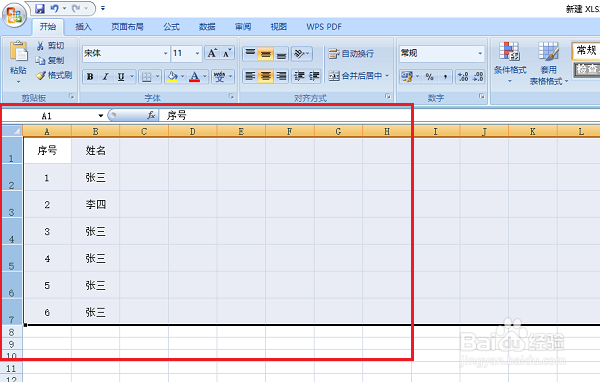
Task: Select column C header
Action: [x=144, y=131]
